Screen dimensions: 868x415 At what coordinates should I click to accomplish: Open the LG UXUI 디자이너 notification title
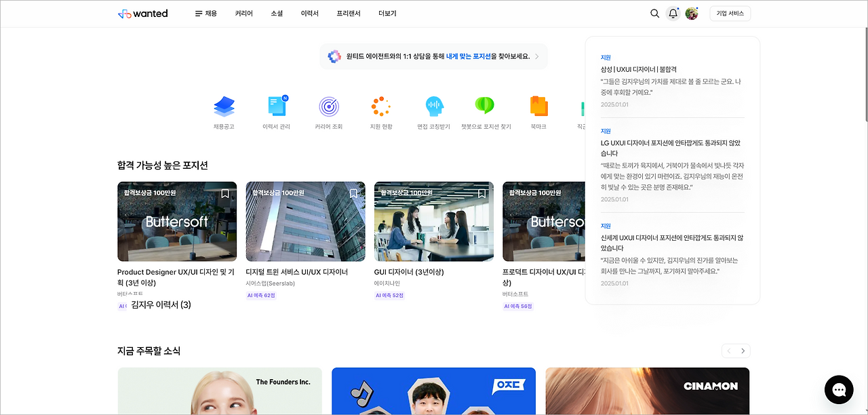671,148
